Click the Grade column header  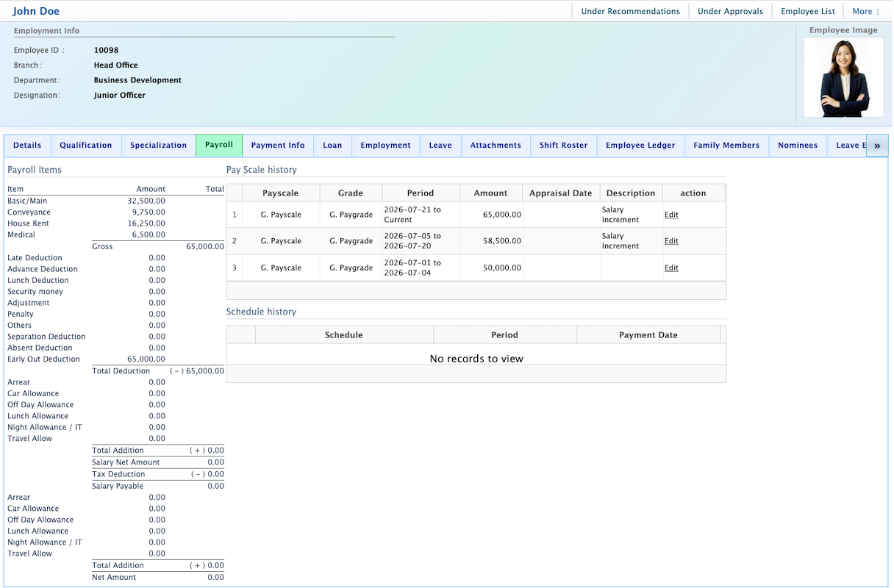(x=351, y=193)
